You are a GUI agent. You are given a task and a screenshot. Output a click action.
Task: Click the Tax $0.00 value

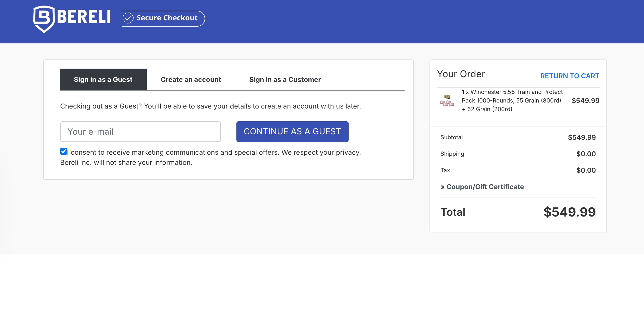pos(586,170)
